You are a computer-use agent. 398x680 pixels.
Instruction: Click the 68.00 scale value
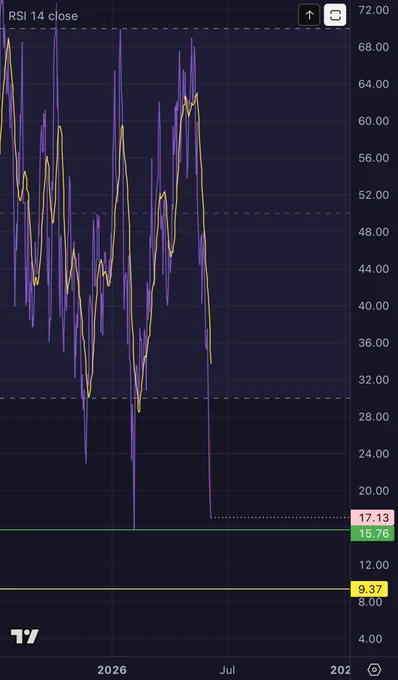[373, 47]
